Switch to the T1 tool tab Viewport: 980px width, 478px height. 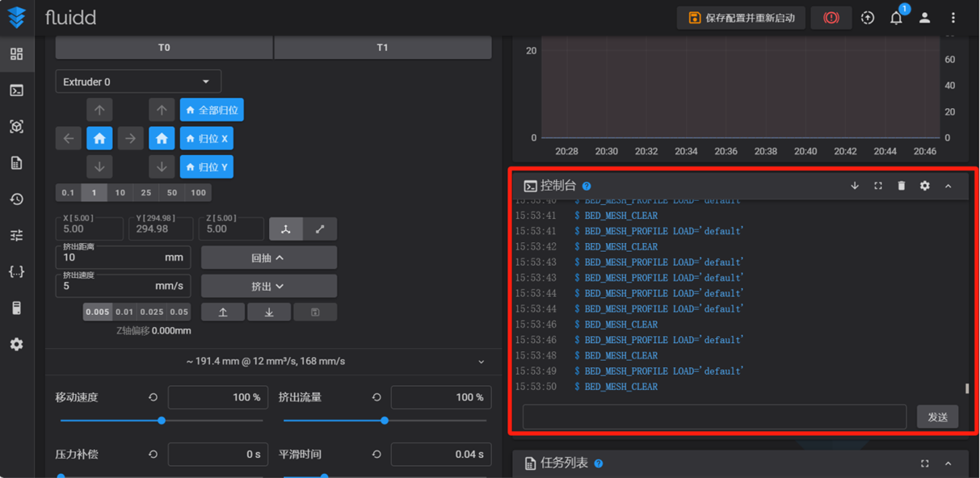click(x=382, y=48)
